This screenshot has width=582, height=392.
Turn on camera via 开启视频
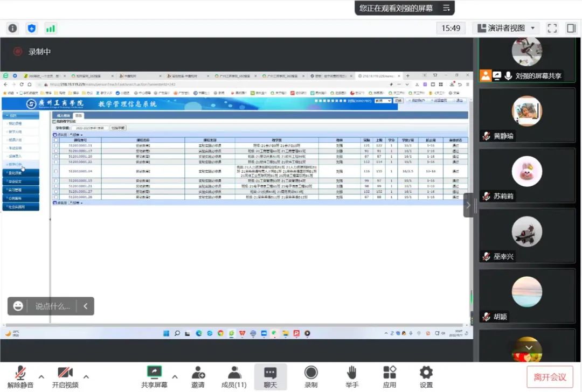point(65,376)
